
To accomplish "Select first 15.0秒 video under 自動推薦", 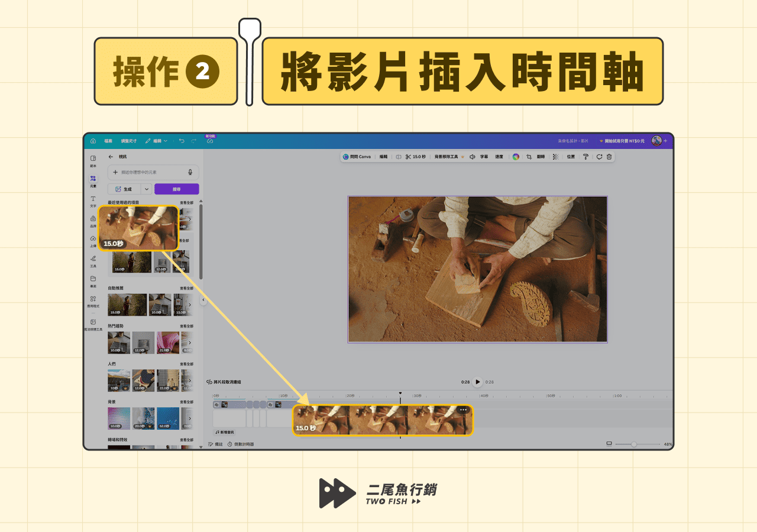I will (127, 305).
